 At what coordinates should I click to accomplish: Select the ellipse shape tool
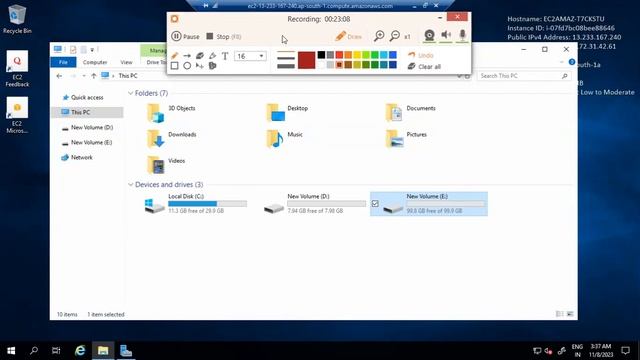[x=187, y=66]
